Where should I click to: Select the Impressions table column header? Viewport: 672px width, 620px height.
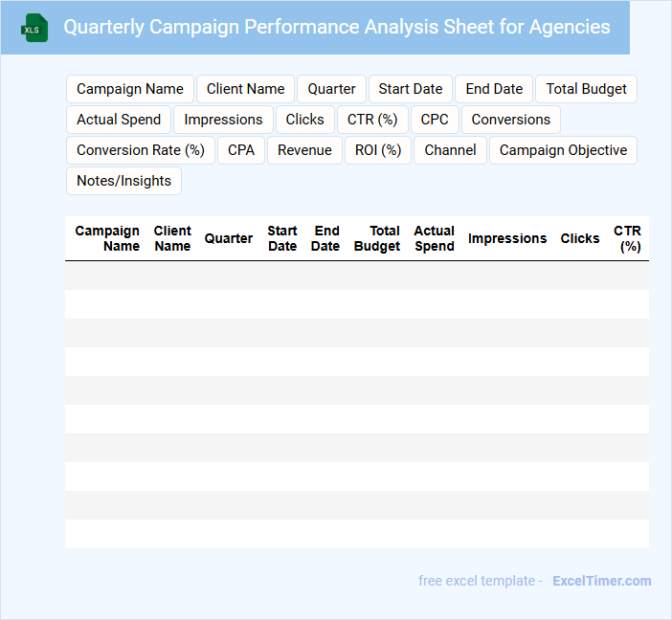(507, 238)
